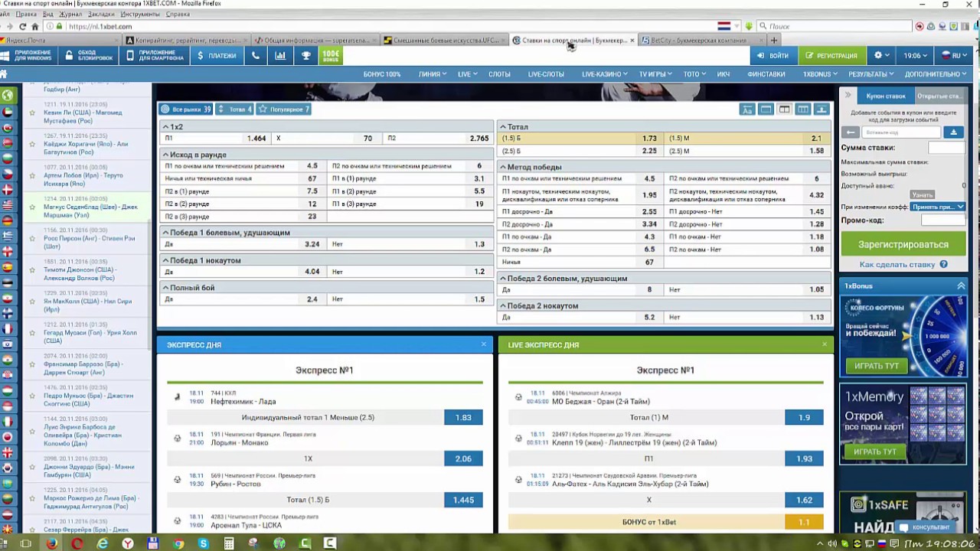Viewport: 980px width, 551px height.
Task: Open the Windows application download button
Action: pyautogui.click(x=28, y=55)
